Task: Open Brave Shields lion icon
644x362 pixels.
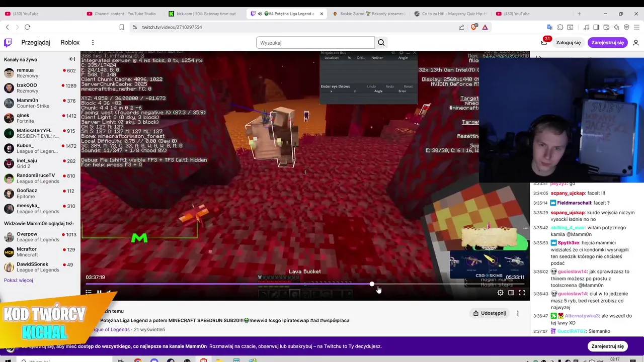Action: tap(473, 27)
